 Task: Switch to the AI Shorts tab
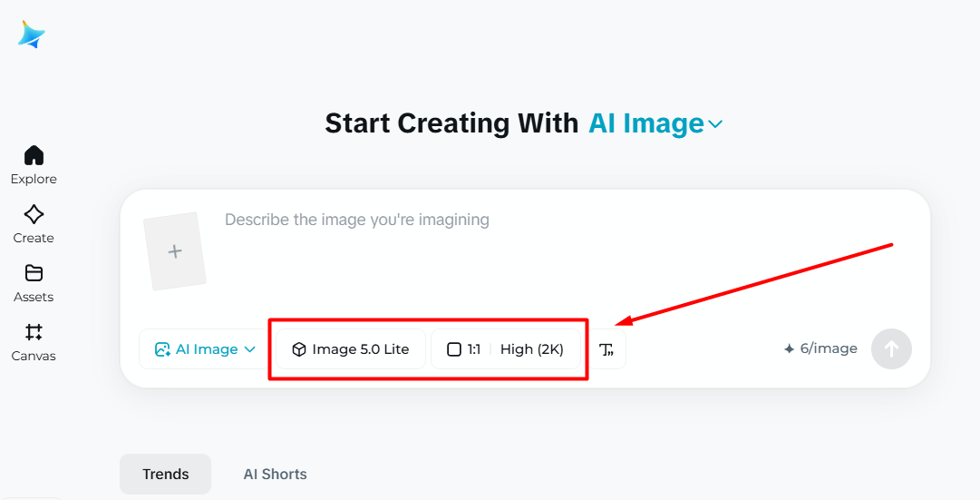(x=275, y=474)
